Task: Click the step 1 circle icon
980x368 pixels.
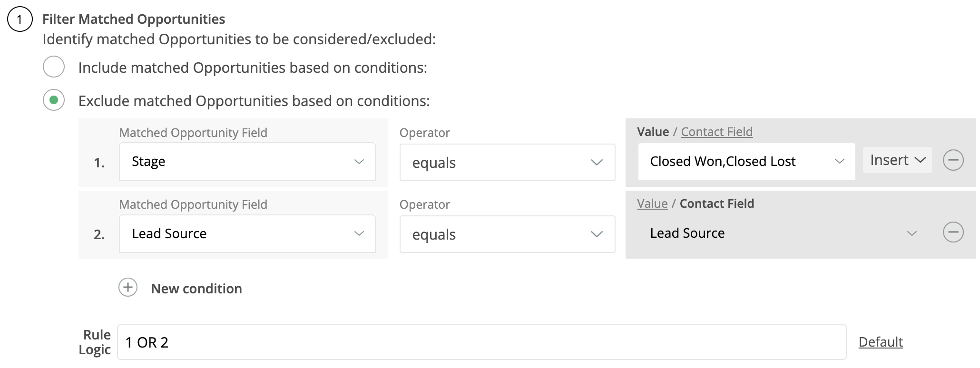Action: [x=20, y=19]
